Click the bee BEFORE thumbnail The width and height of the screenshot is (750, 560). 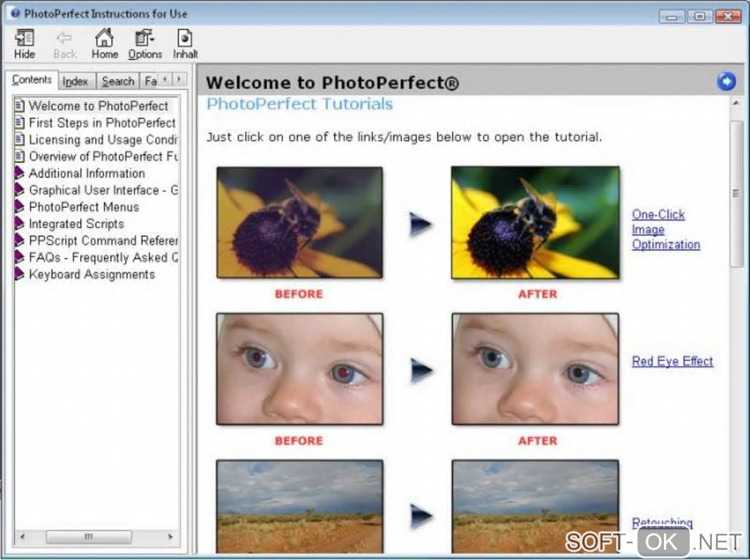[x=299, y=223]
